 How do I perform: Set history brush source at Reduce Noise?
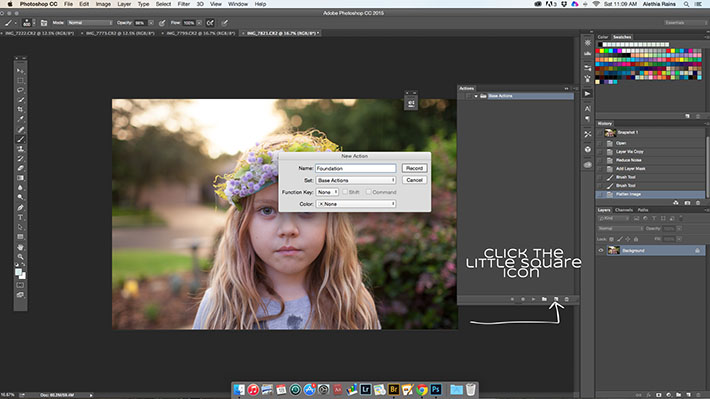[x=600, y=160]
